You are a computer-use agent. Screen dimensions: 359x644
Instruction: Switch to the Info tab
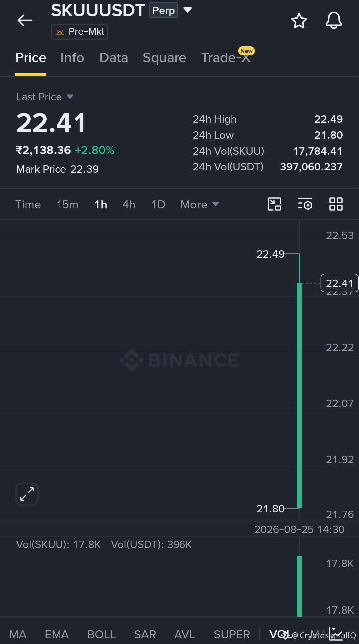click(72, 58)
